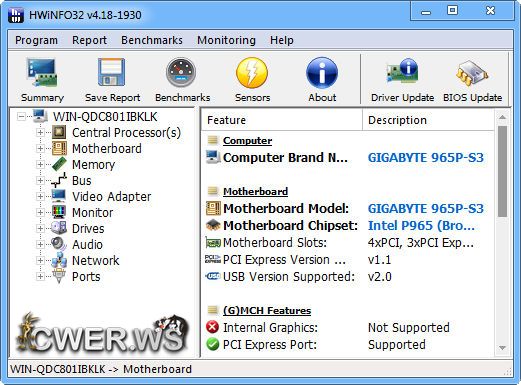Click the Computer section heading
Screen dimensions: 521x385
247,141
